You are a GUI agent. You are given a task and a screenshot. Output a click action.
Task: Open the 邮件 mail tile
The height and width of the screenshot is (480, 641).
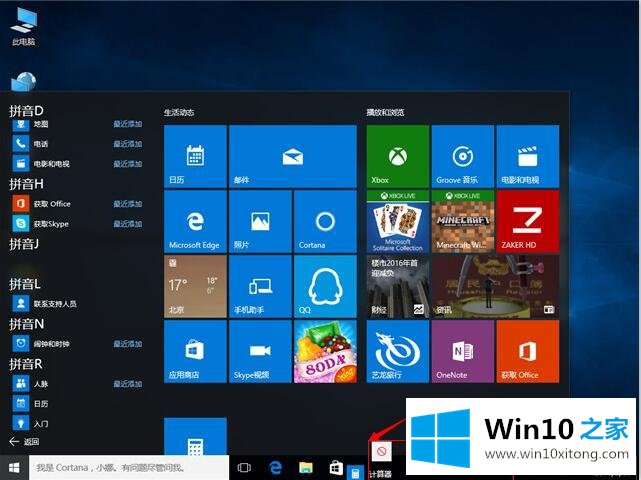coord(293,156)
